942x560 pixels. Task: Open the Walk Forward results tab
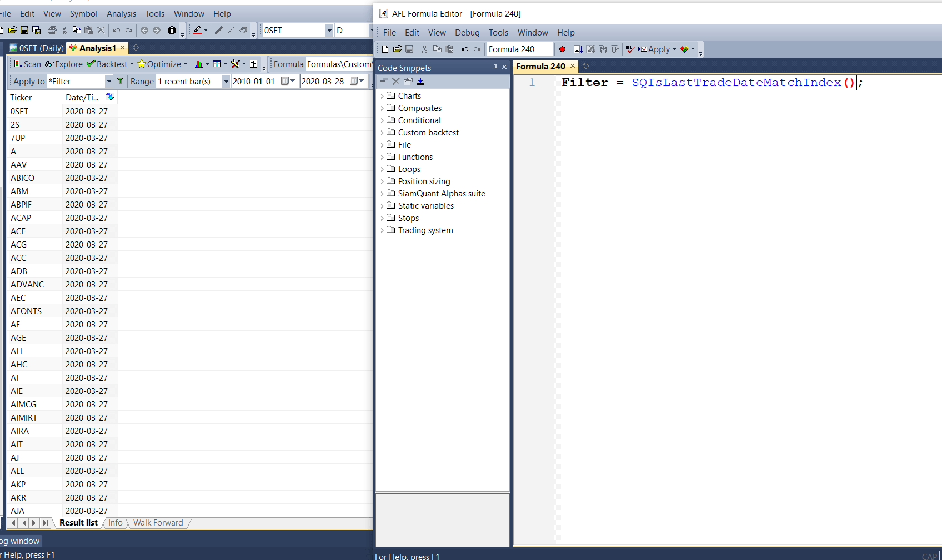(158, 523)
